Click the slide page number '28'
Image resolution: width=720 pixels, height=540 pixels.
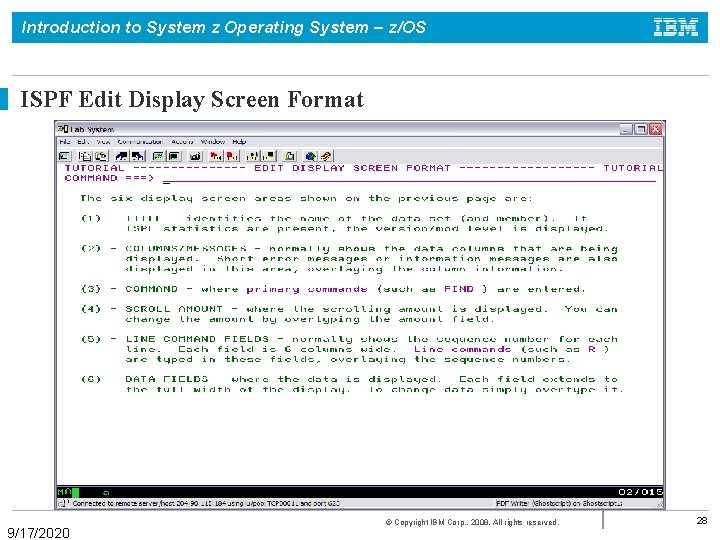[702, 521]
